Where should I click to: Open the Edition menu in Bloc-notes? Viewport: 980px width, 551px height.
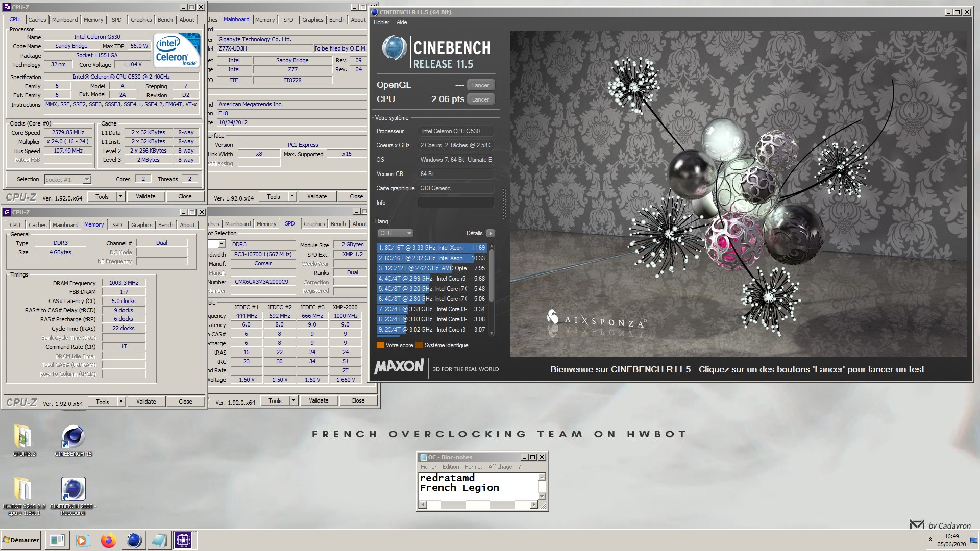450,467
